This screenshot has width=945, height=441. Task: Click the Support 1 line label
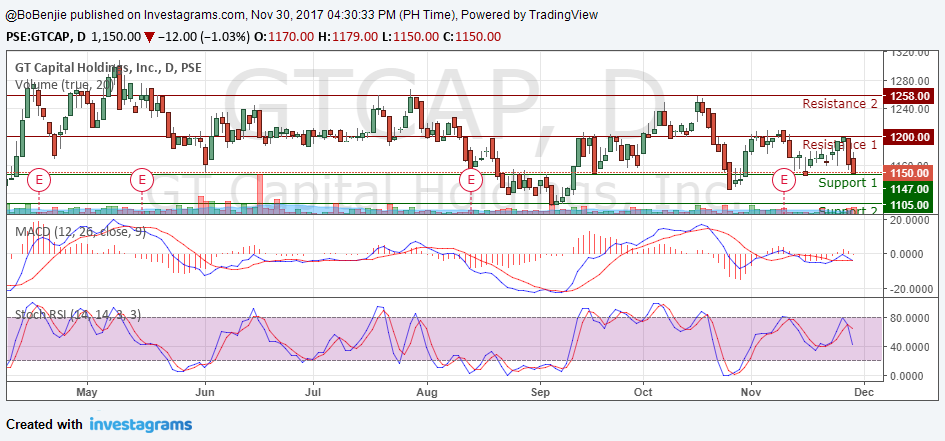[x=847, y=183]
